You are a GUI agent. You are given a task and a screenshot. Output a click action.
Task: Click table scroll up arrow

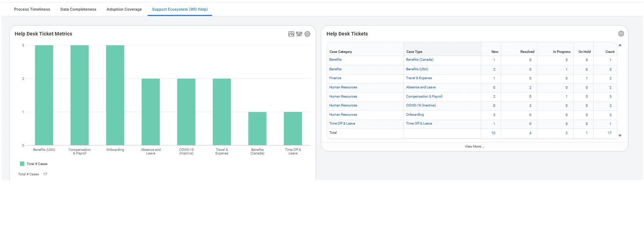coord(620,45)
